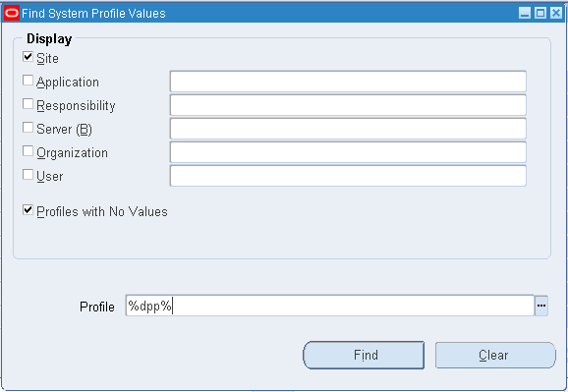Uncheck the Site checkbox

(28, 57)
